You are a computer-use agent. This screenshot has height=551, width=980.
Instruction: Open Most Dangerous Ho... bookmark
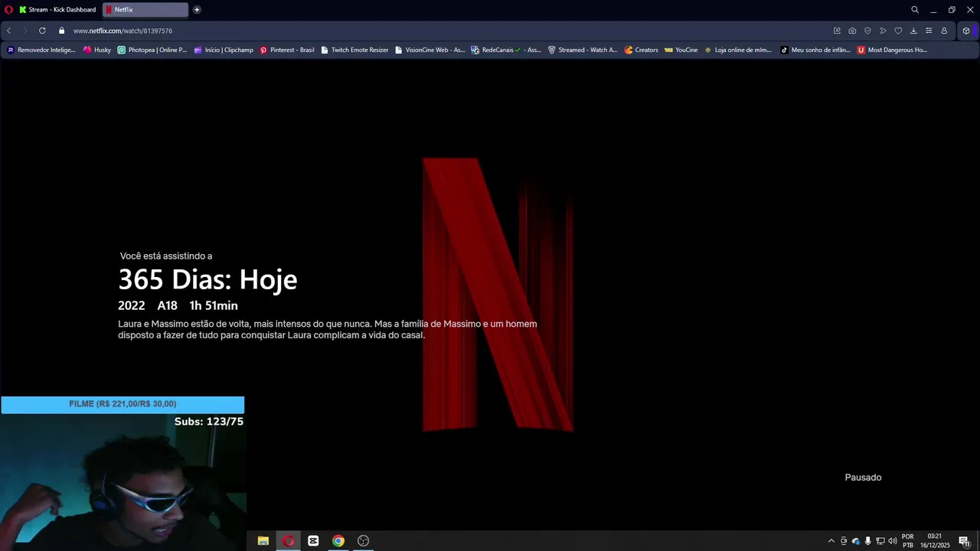click(x=892, y=50)
